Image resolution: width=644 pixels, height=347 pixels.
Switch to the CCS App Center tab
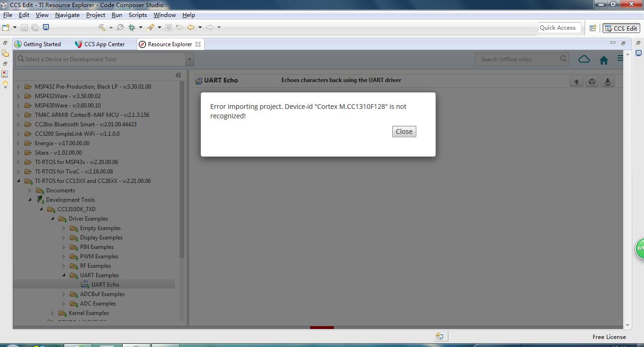coord(100,44)
